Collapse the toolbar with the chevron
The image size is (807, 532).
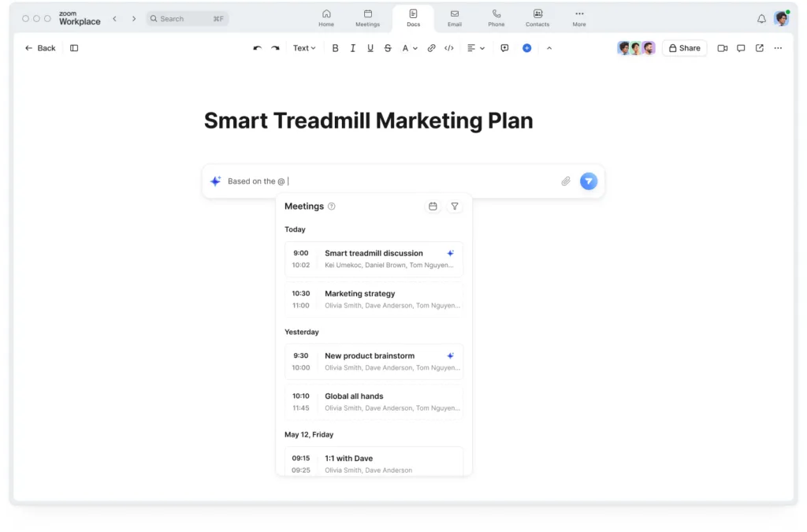coord(549,48)
